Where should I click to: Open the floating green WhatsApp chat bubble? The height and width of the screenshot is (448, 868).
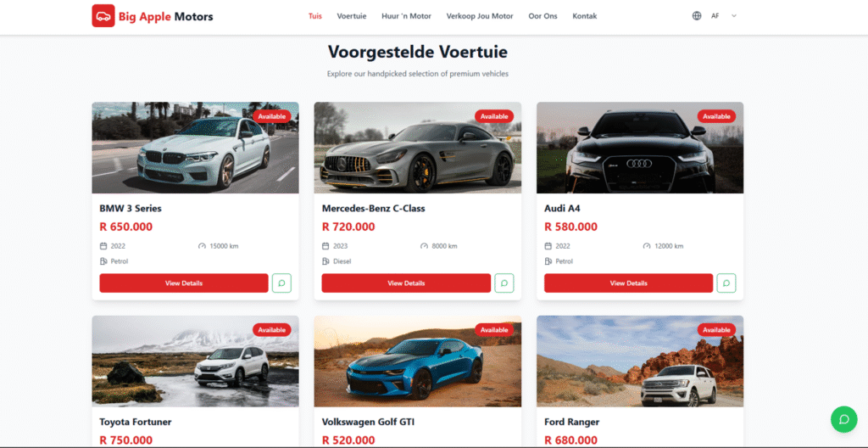843,419
